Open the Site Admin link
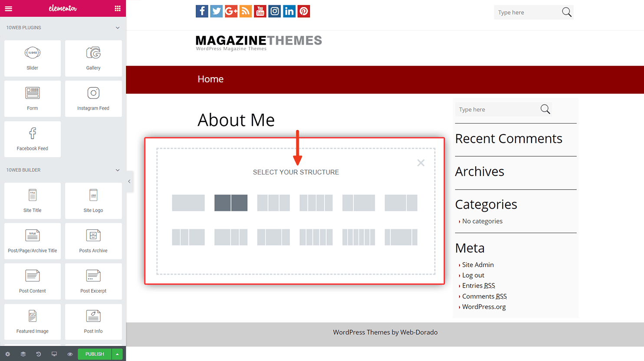Image resolution: width=644 pixels, height=361 pixels. coord(478,265)
